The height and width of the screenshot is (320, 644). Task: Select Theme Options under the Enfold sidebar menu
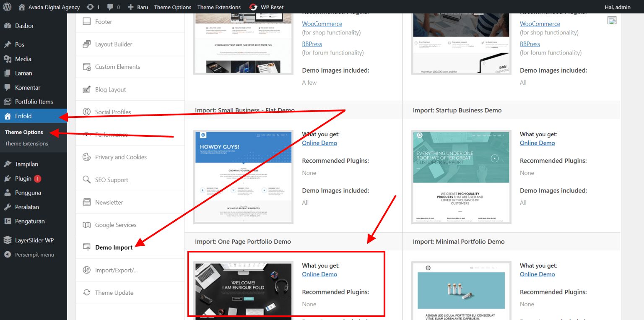tap(24, 132)
